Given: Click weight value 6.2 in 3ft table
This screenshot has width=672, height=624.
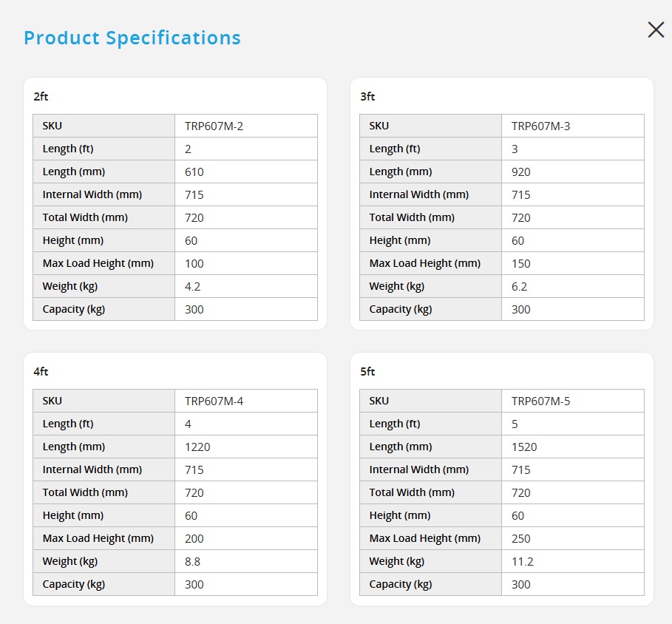Looking at the screenshot, I should point(519,286).
